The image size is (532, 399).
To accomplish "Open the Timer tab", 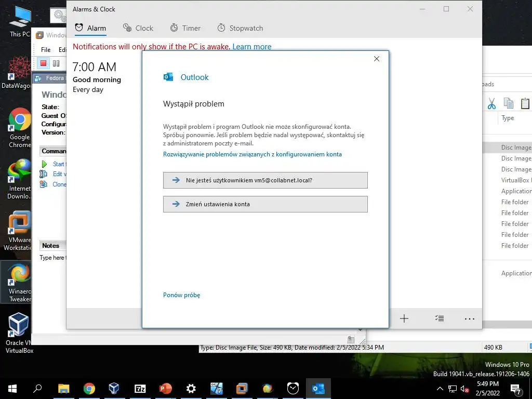I will pos(185,28).
